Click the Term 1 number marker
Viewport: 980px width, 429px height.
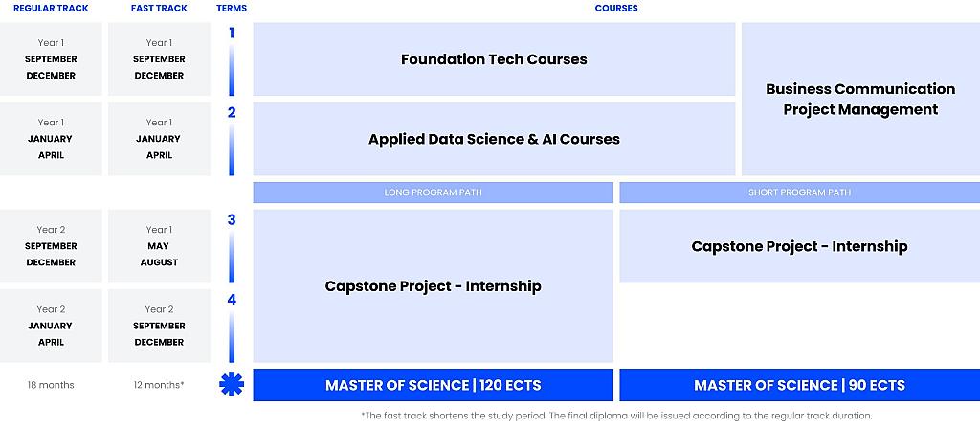pos(232,34)
